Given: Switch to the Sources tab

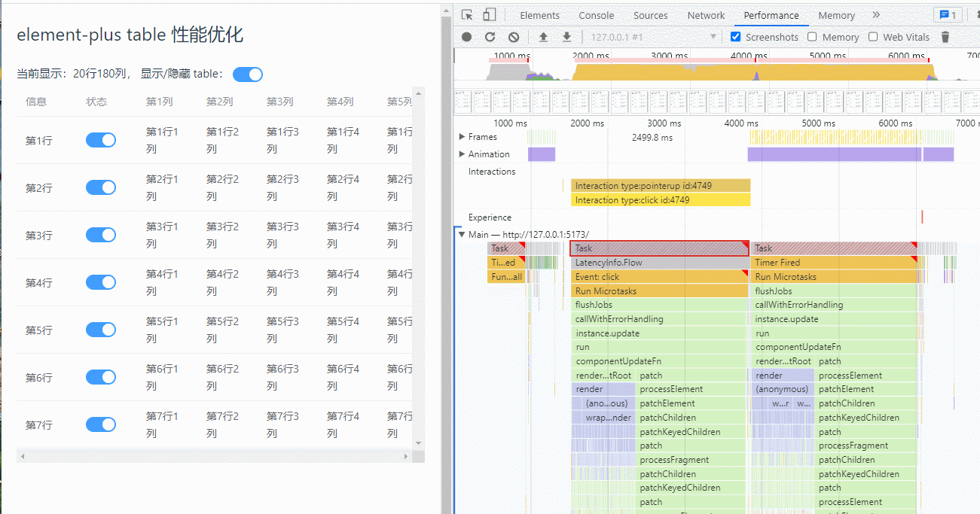Looking at the screenshot, I should [x=650, y=15].
